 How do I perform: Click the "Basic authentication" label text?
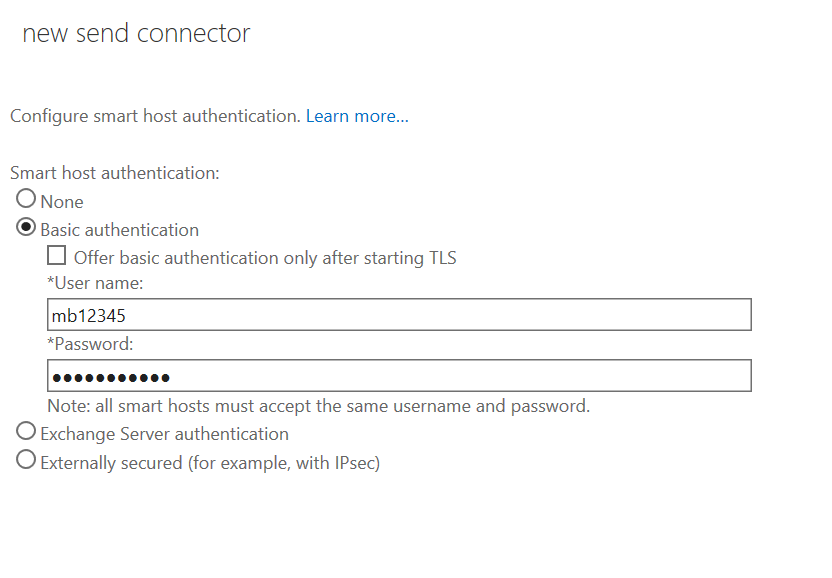click(x=119, y=230)
